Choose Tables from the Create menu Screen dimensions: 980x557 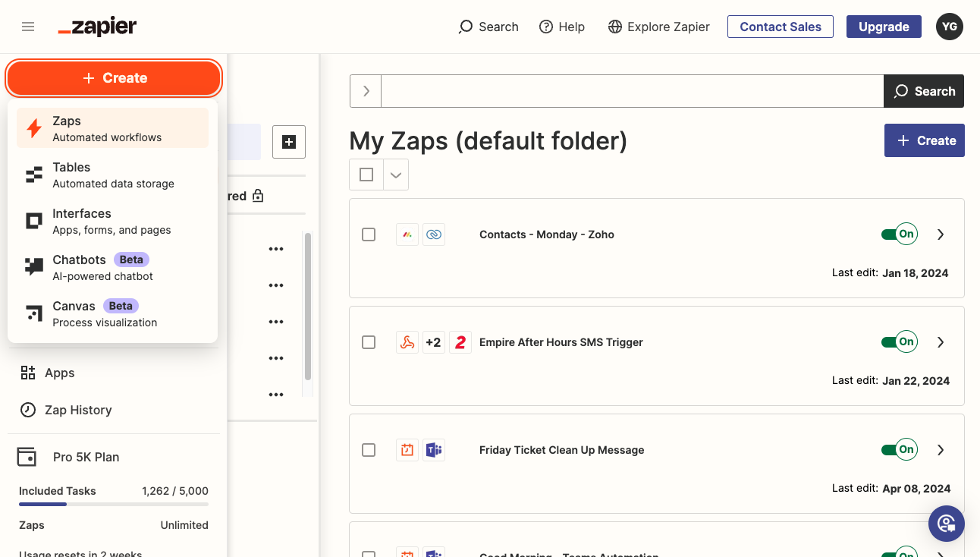pos(112,175)
